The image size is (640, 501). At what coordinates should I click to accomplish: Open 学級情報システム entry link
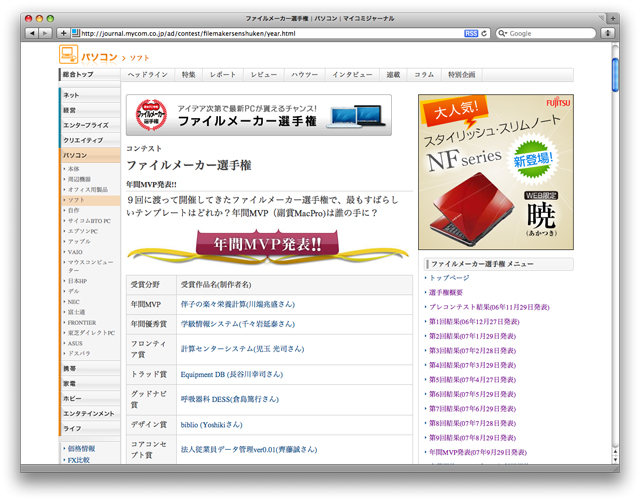point(238,324)
